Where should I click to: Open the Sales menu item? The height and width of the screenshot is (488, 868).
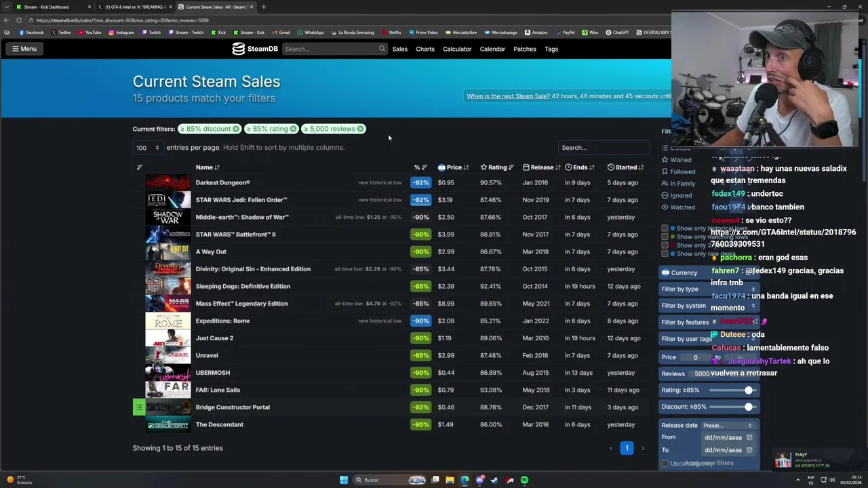[x=399, y=49]
